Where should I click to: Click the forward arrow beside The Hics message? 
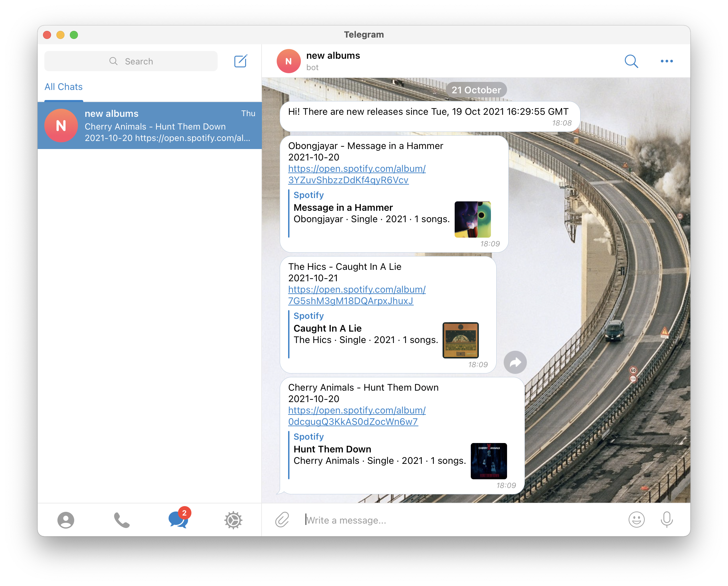point(515,362)
